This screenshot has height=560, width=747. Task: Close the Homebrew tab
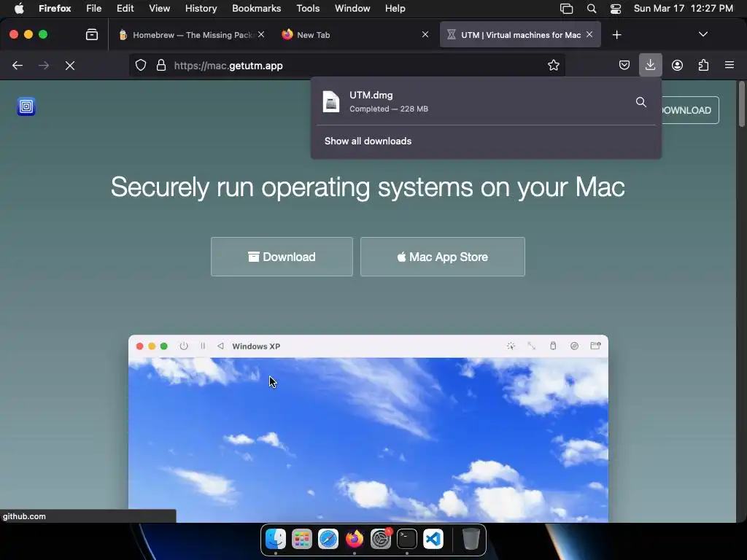tap(261, 35)
